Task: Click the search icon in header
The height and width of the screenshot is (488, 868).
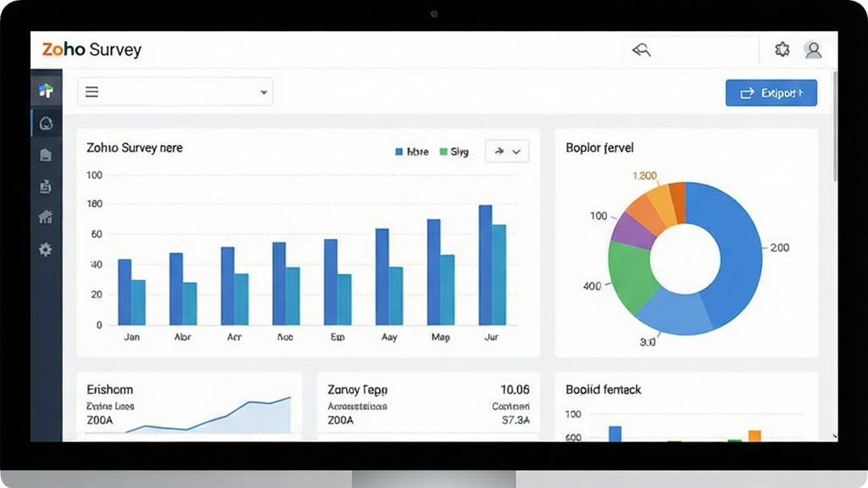Action: [641, 50]
